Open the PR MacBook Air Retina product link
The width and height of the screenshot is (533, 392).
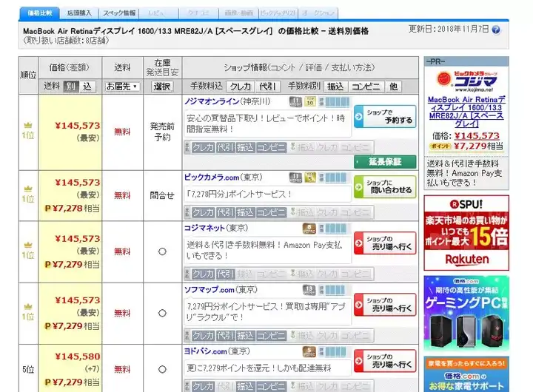click(x=466, y=112)
